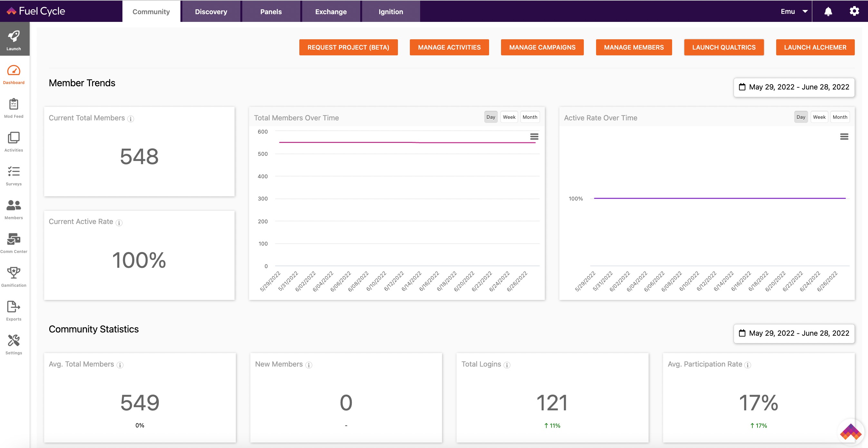Image resolution: width=868 pixels, height=448 pixels.
Task: Switch to the Discovery tab
Action: coord(211,12)
